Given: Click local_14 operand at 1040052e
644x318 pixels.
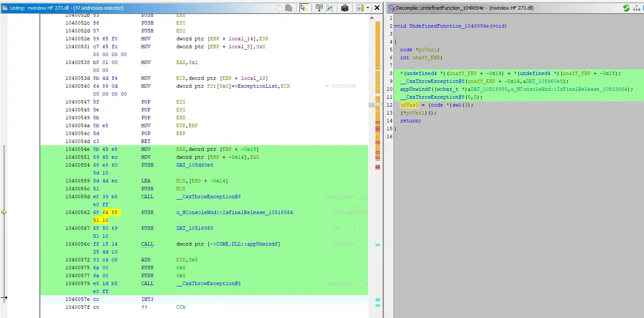Looking at the screenshot, I should tap(240, 39).
